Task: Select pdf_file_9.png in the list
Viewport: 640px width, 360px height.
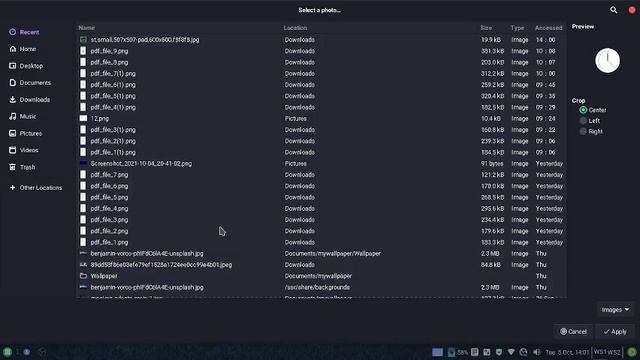Action: pos(321,51)
